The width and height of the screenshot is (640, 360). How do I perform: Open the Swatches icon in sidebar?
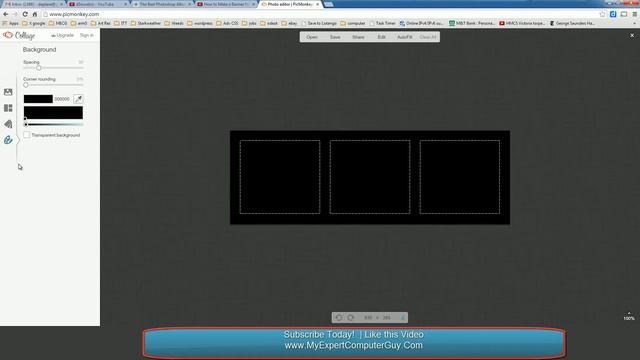[x=8, y=124]
